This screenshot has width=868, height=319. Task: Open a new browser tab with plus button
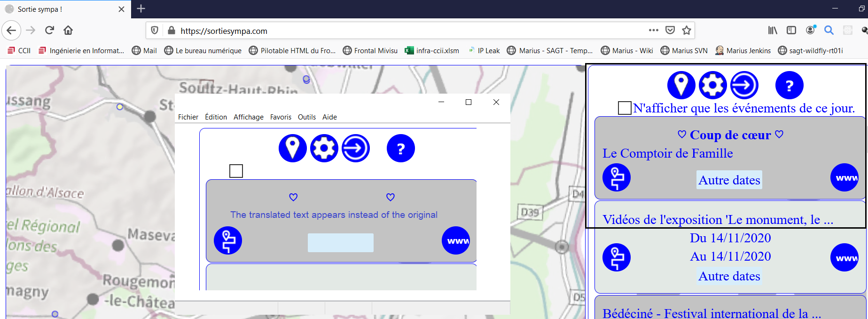(x=141, y=8)
